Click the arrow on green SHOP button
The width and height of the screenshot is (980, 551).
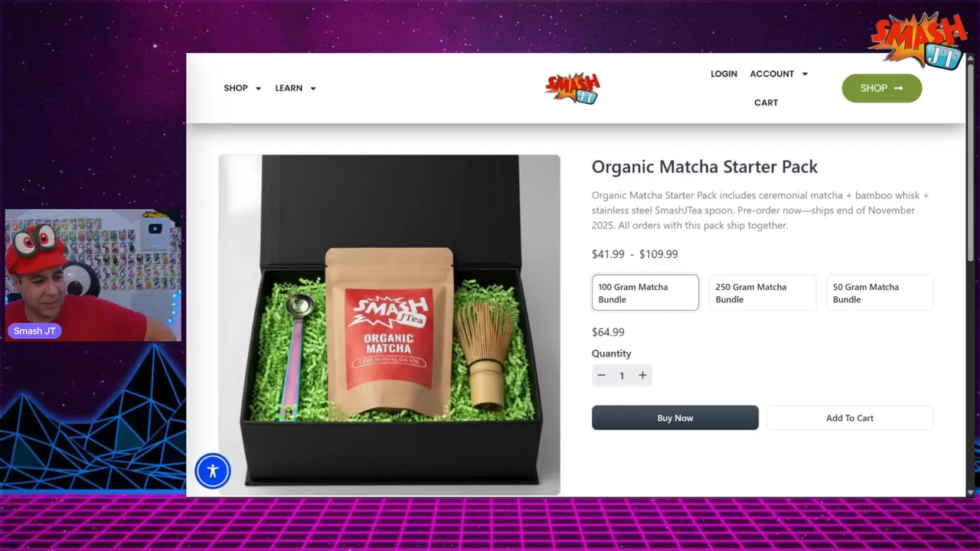898,88
